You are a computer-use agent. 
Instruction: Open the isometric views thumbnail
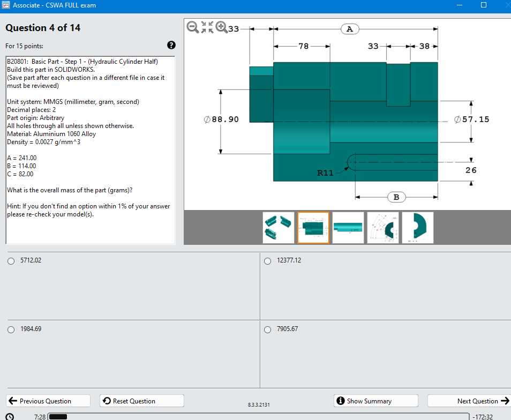coord(279,228)
